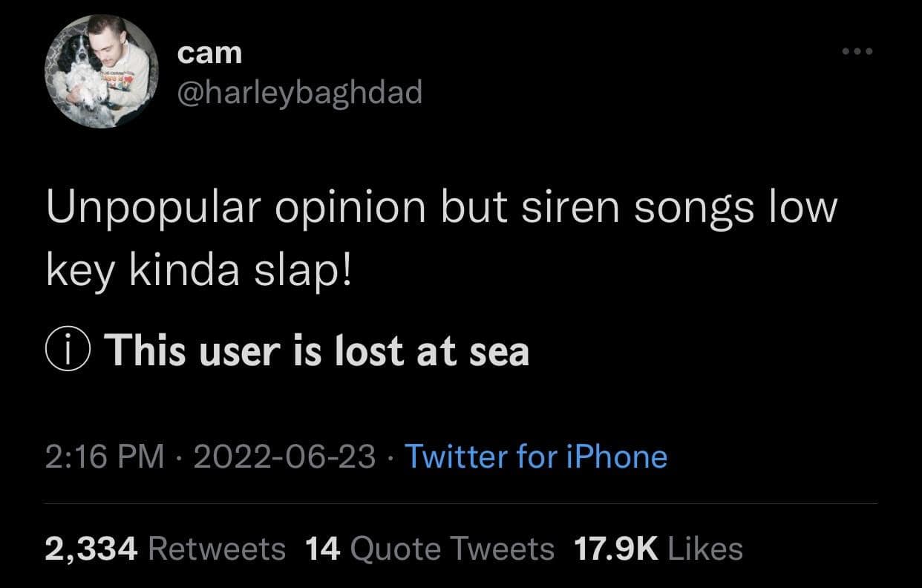The image size is (922, 588).
Task: Open cam's profile picture
Action: pyautogui.click(x=102, y=71)
